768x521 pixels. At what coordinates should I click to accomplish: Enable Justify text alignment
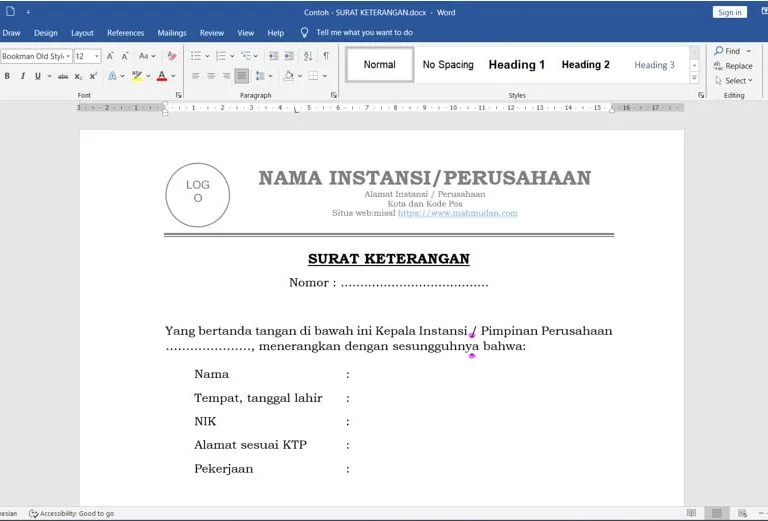[x=241, y=76]
